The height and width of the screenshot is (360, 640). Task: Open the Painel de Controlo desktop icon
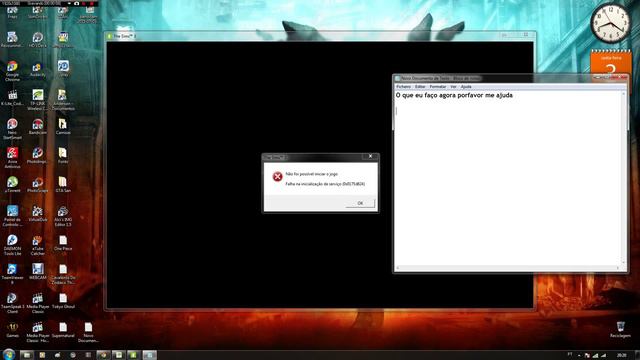click(12, 216)
